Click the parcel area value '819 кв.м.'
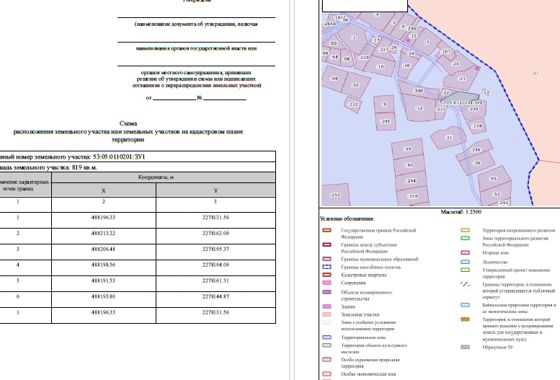This screenshot has height=380, width=560. click(84, 167)
